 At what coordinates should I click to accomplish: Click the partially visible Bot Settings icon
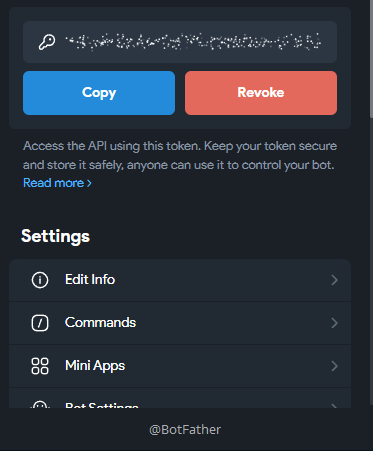click(x=40, y=404)
